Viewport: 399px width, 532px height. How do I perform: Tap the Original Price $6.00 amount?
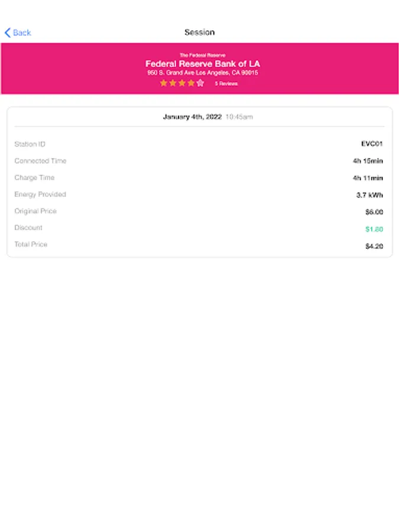(374, 212)
